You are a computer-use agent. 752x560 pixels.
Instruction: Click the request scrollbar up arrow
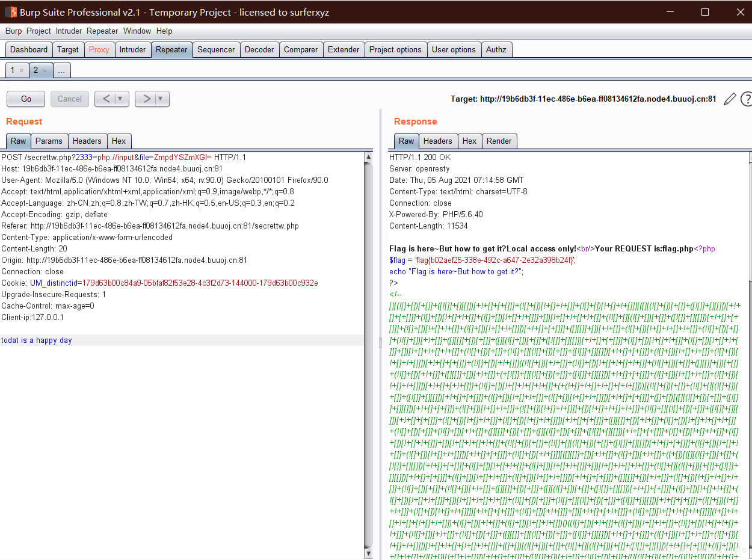369,157
